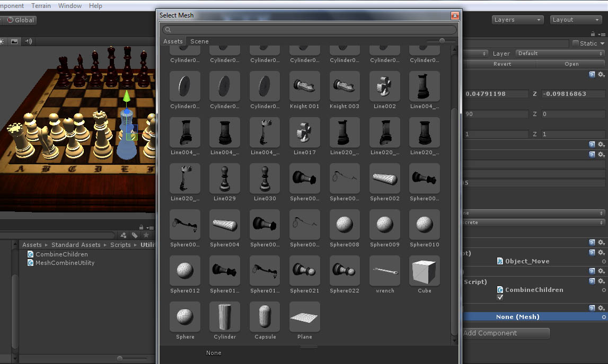The image size is (608, 364).
Task: Open the Default layer dropdown
Action: (x=559, y=53)
